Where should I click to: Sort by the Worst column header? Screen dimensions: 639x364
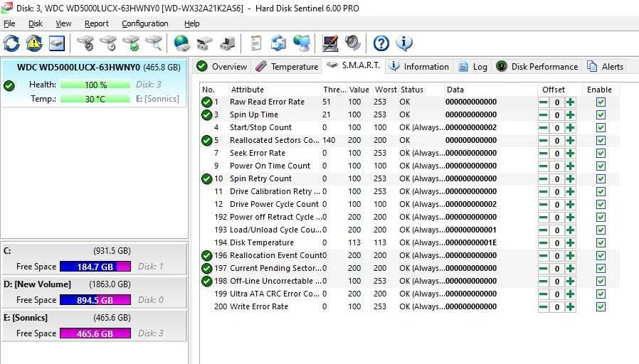coord(386,90)
